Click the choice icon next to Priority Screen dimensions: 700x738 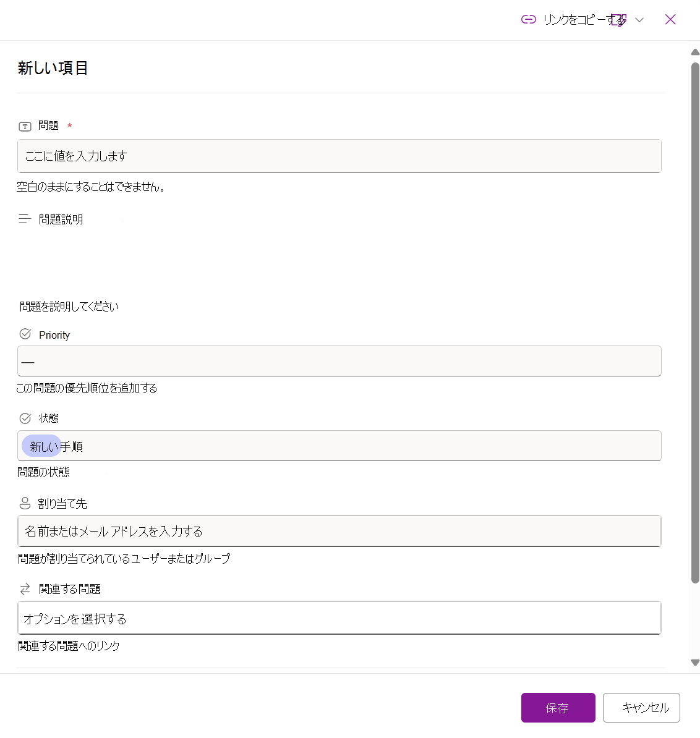[x=25, y=334]
